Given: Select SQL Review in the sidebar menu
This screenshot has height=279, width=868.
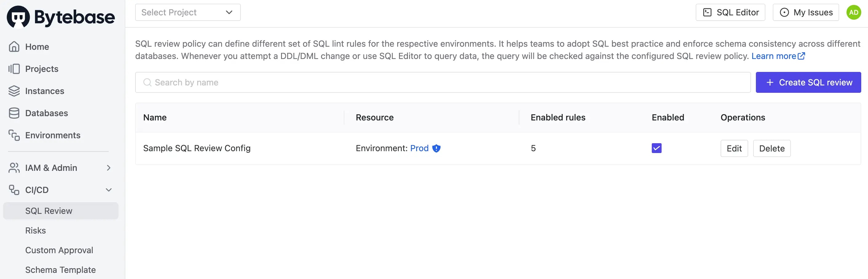Looking at the screenshot, I should 49,210.
